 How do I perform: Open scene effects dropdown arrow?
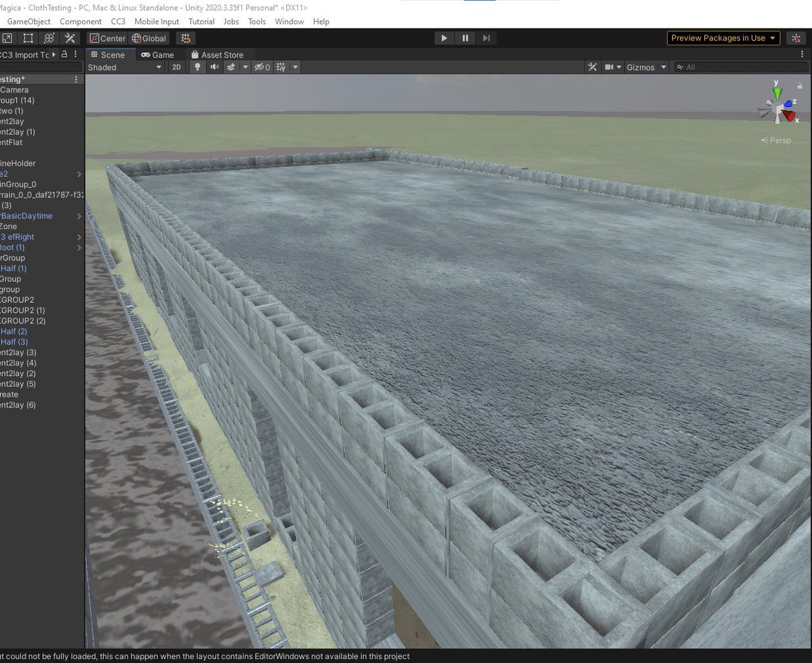pyautogui.click(x=245, y=67)
